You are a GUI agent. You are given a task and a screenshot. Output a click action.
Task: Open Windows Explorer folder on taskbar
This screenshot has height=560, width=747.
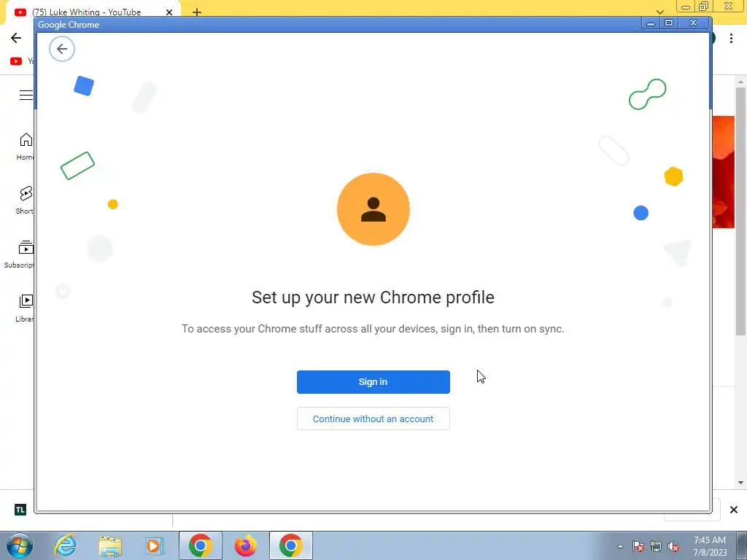coord(111,545)
